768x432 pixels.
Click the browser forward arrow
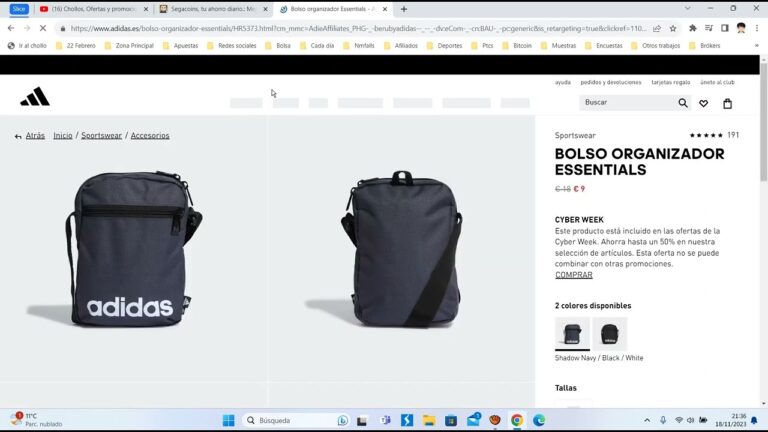pos(27,28)
